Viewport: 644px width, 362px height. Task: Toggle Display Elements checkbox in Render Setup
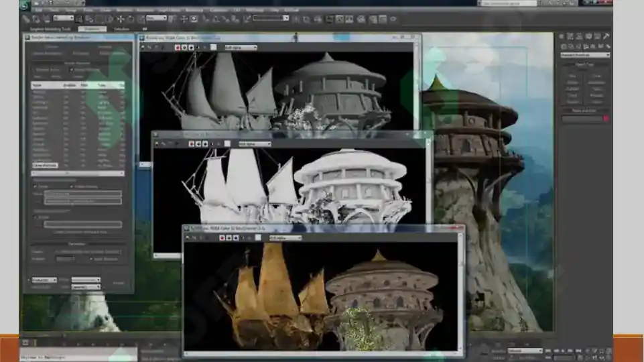71,70
